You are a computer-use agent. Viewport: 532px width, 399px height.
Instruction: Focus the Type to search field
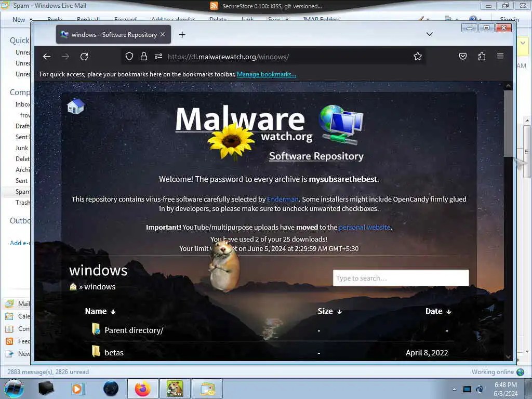401,278
